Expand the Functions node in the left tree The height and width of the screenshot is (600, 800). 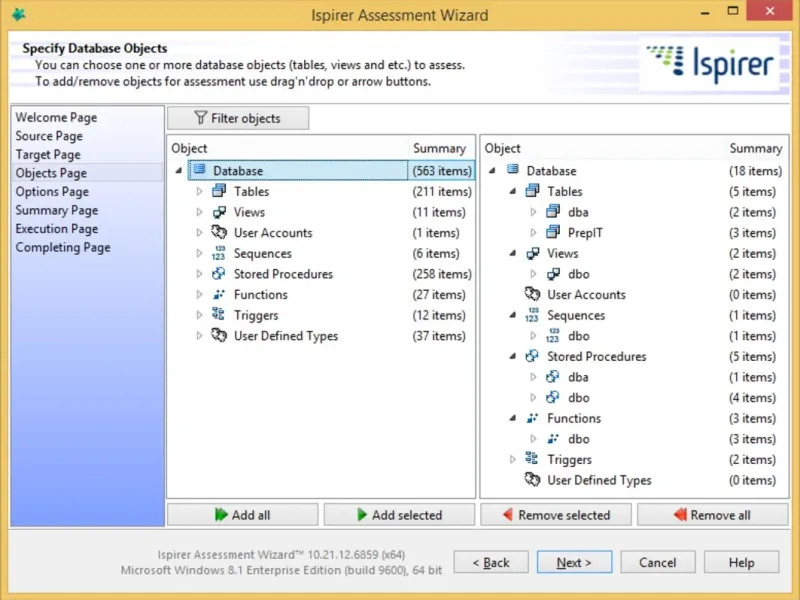click(199, 294)
